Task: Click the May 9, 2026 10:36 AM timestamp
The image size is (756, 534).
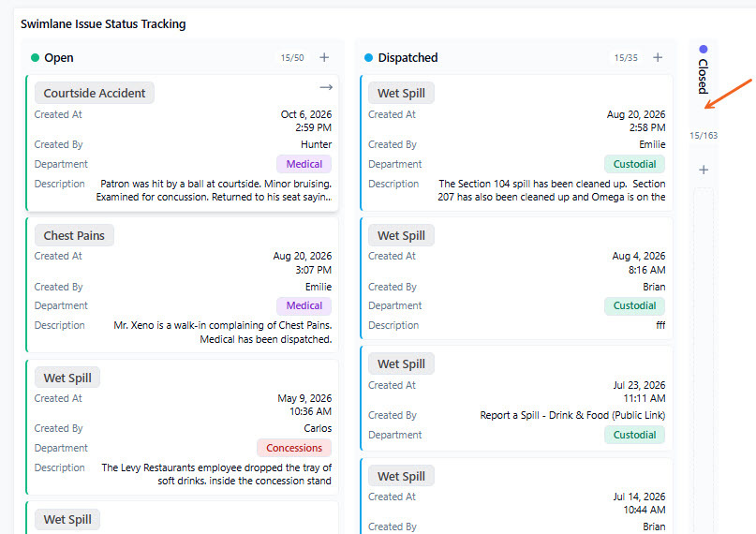Action: coord(304,405)
